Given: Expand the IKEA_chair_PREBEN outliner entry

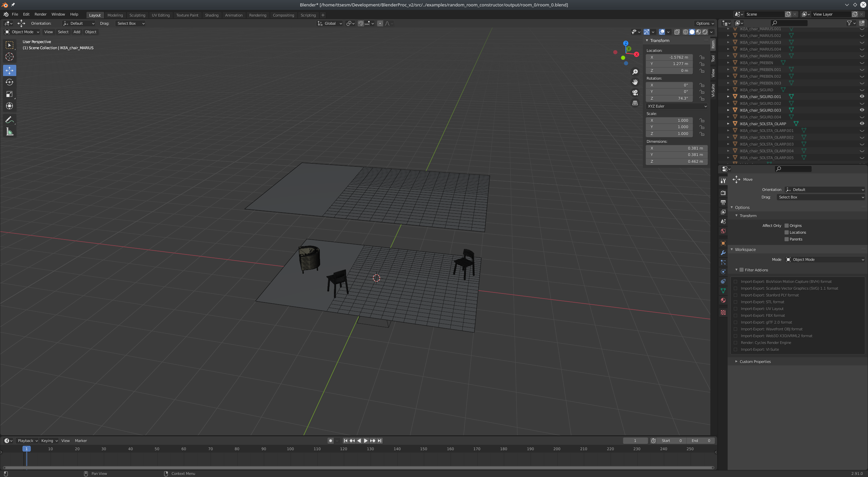Looking at the screenshot, I should (728, 62).
